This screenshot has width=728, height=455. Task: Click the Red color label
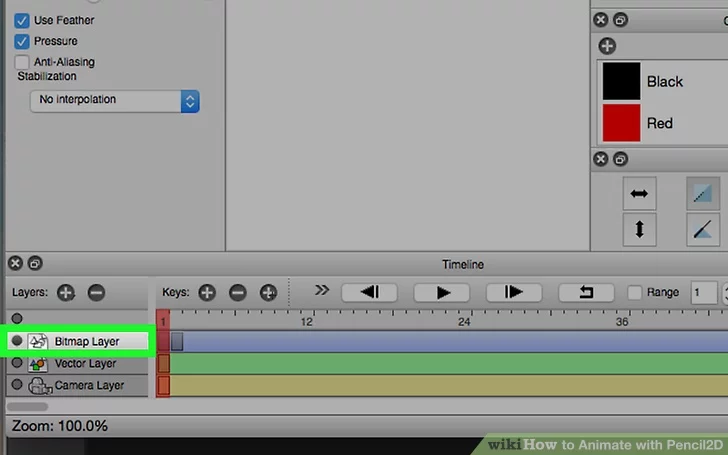pos(660,123)
